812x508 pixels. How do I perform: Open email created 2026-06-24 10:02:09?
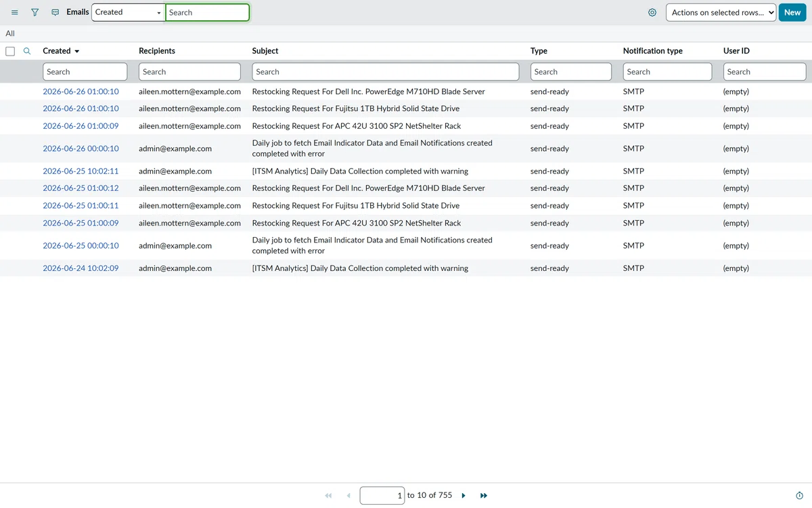click(81, 268)
